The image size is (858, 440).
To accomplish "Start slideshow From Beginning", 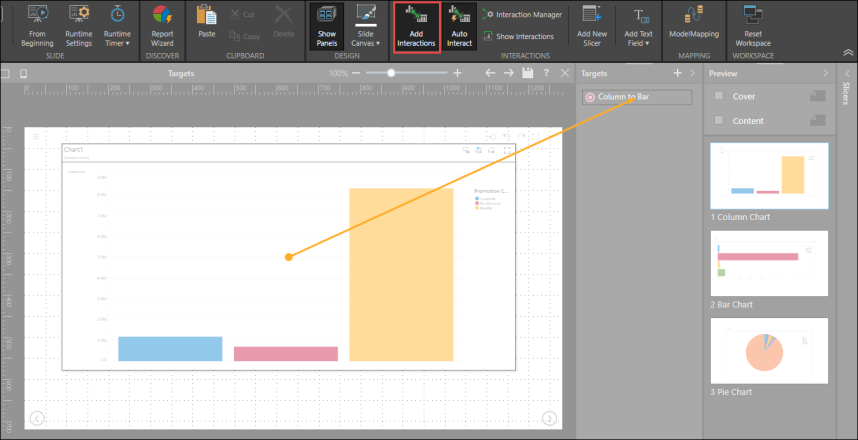I will click(37, 27).
